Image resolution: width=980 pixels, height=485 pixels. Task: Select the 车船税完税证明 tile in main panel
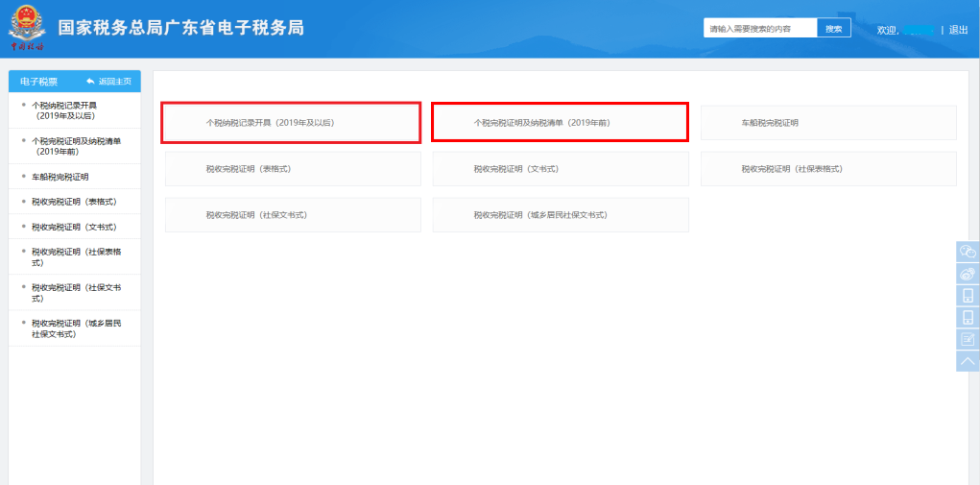click(828, 123)
